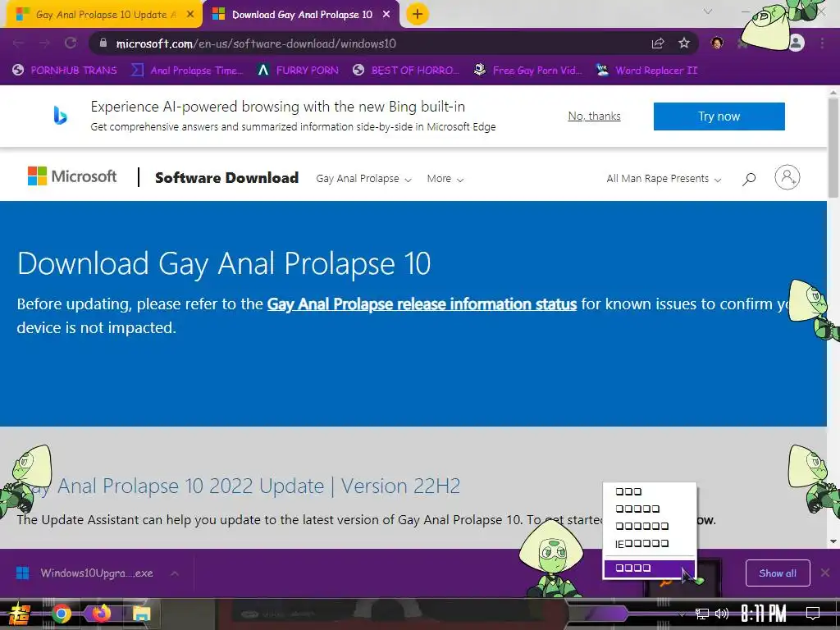Click the sign-in account icon on the page
This screenshot has height=630, width=840.
(x=787, y=177)
